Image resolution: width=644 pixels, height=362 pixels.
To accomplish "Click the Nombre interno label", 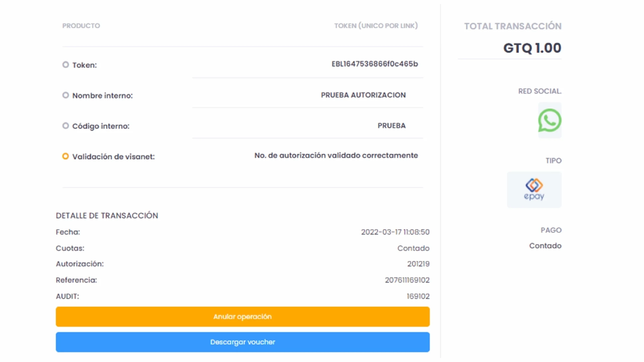I will pyautogui.click(x=102, y=96).
